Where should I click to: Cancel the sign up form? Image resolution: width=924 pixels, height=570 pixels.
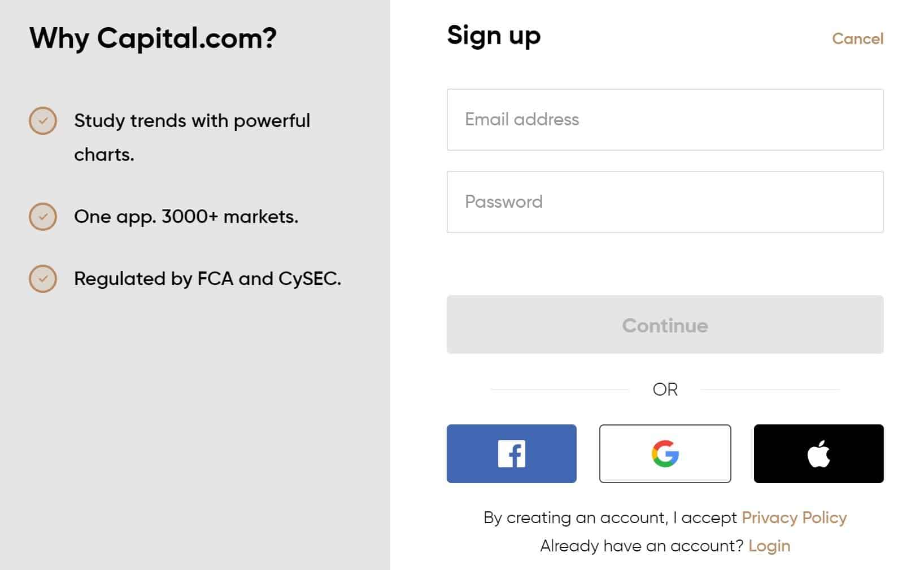pyautogui.click(x=857, y=39)
